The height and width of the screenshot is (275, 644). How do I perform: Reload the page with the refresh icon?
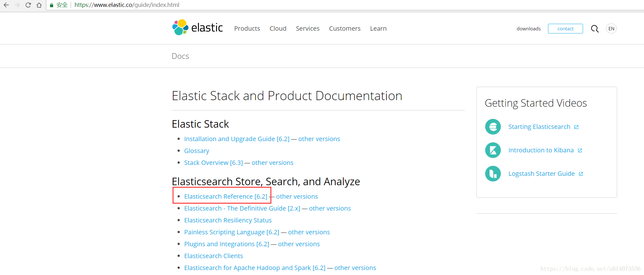point(28,5)
